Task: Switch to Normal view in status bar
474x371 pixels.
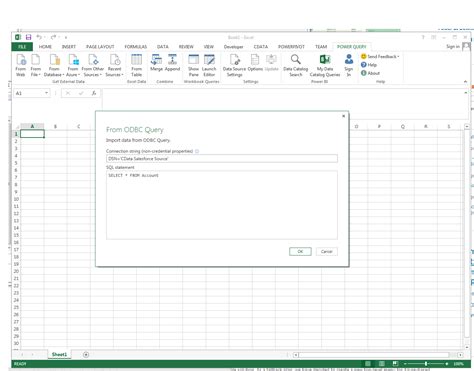Action: [x=368, y=364]
